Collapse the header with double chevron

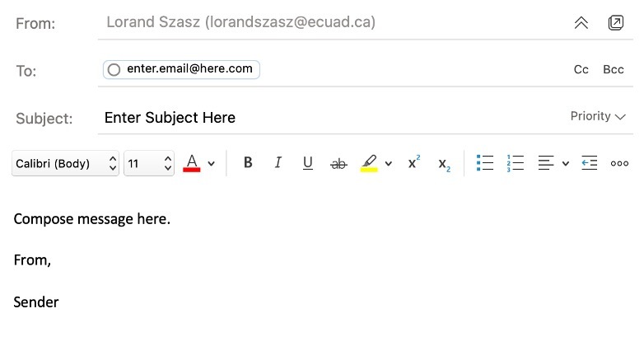[581, 22]
